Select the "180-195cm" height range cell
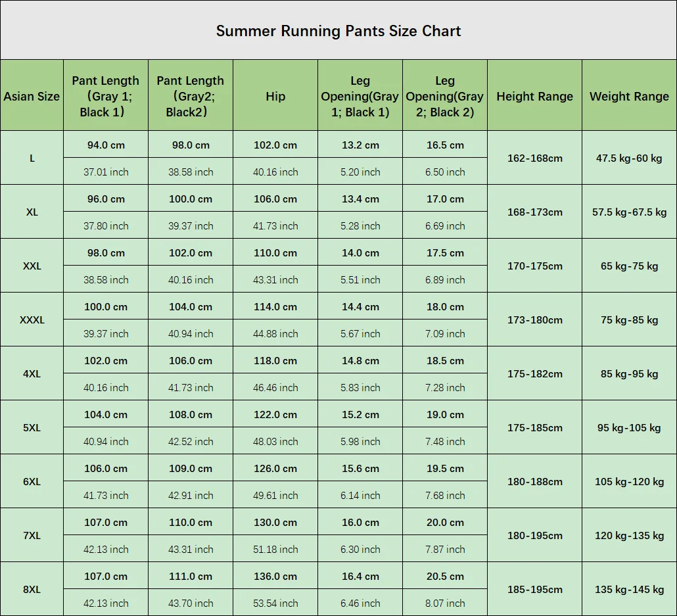The height and width of the screenshot is (616, 677). [x=535, y=536]
